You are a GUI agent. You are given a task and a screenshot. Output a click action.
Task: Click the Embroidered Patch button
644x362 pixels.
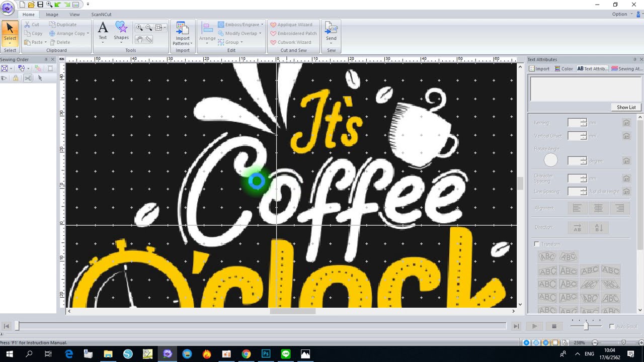point(293,34)
